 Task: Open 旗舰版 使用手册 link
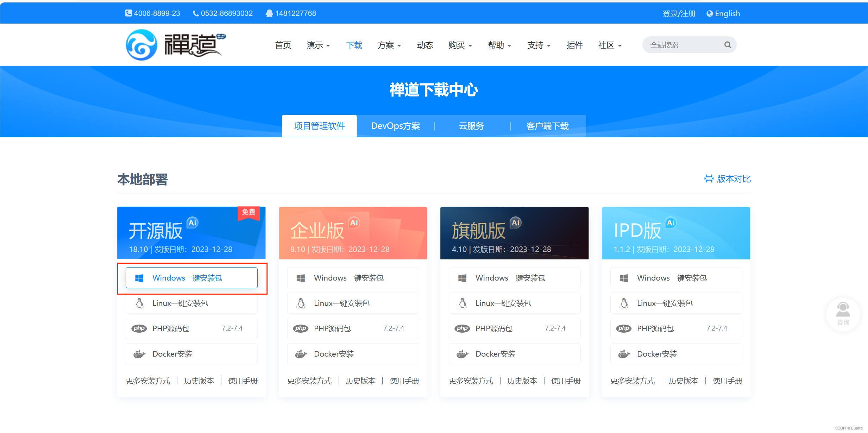[566, 381]
